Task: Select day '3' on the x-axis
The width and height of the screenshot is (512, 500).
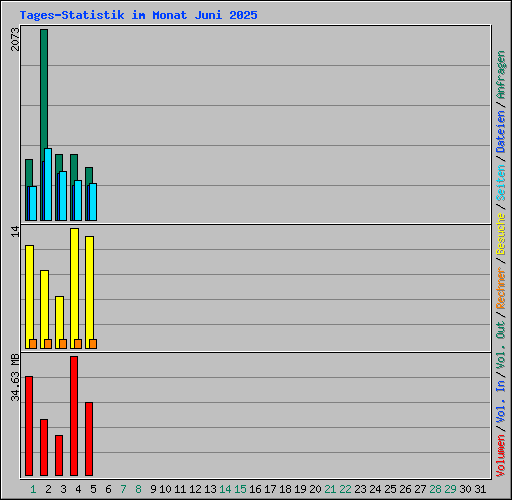Action: (x=63, y=489)
